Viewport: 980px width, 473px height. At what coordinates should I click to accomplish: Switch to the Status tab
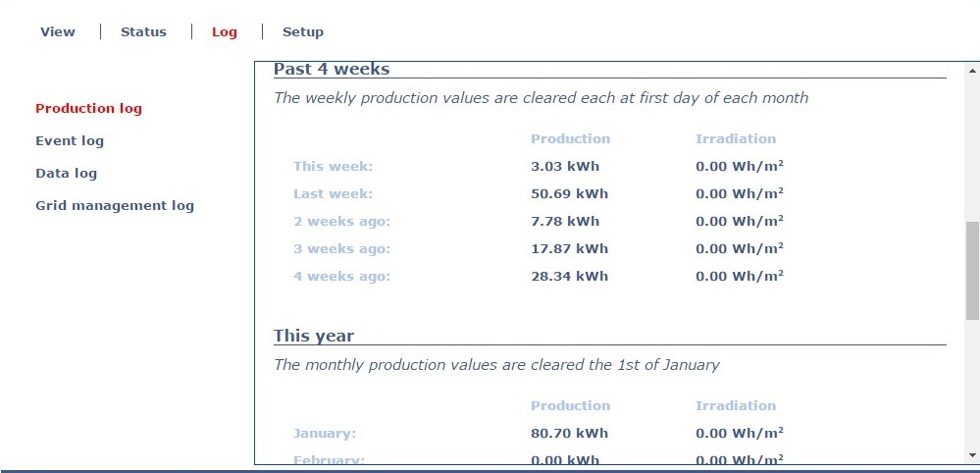(143, 31)
